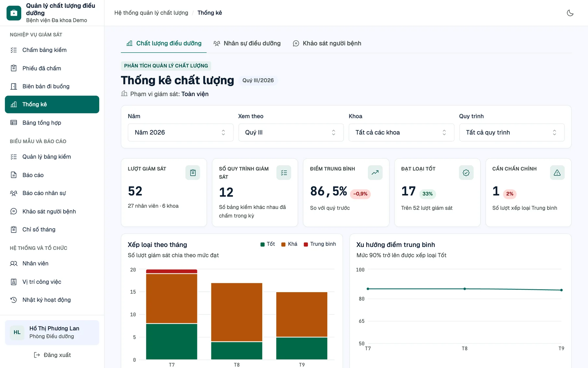Open the Quý III period dropdown
Viewport: 588px width, 368px height.
291,132
